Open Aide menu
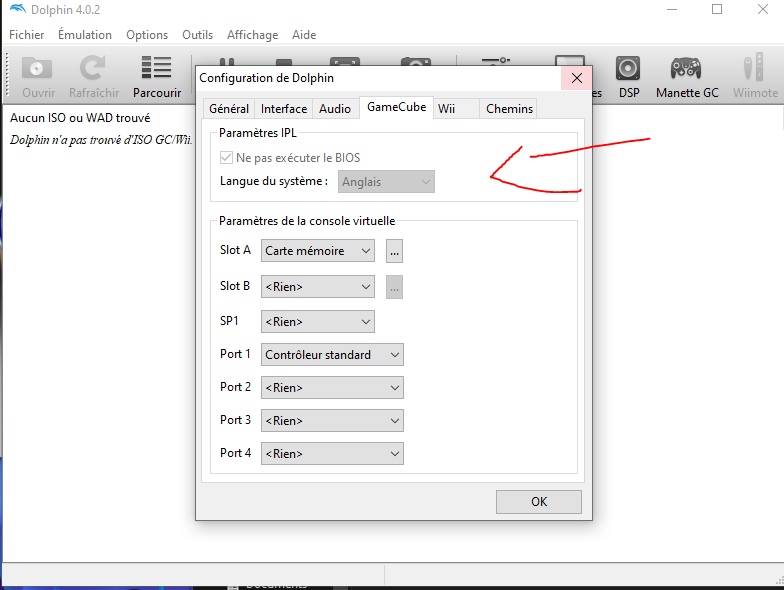784x590 pixels. [304, 34]
